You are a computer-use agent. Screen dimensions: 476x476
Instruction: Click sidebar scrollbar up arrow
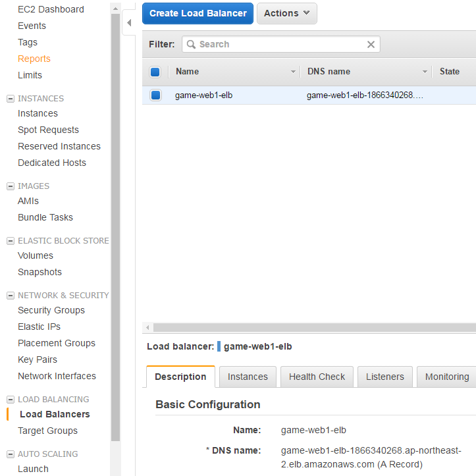tap(115, 9)
